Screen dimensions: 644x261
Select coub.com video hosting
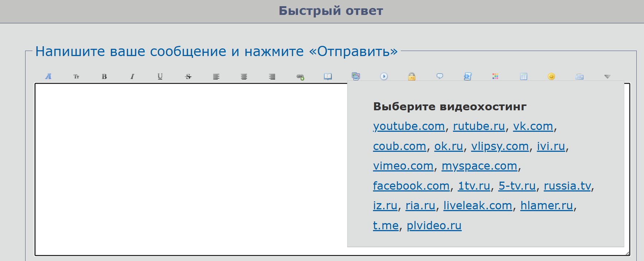click(400, 146)
